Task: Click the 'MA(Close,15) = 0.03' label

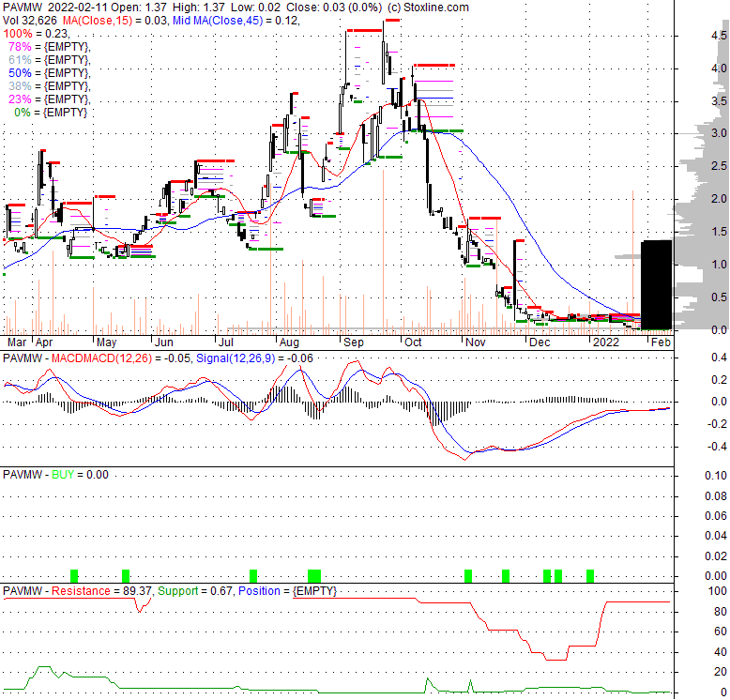Action: pyautogui.click(x=115, y=21)
